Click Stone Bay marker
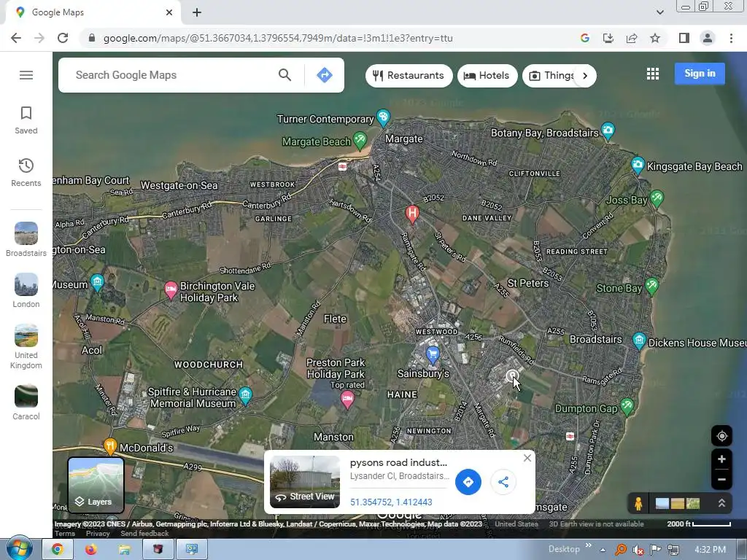 pyautogui.click(x=651, y=286)
